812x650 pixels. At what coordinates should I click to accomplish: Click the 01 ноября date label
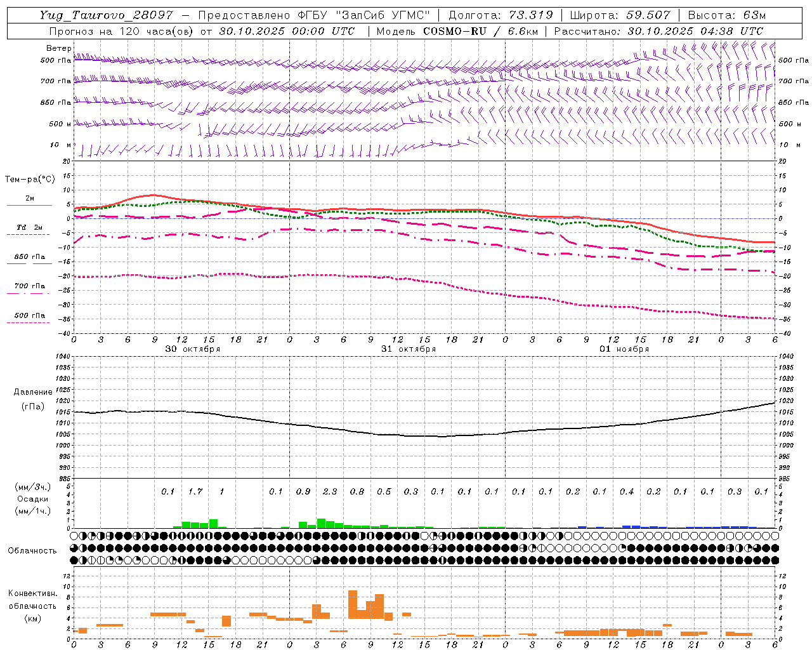click(x=624, y=349)
